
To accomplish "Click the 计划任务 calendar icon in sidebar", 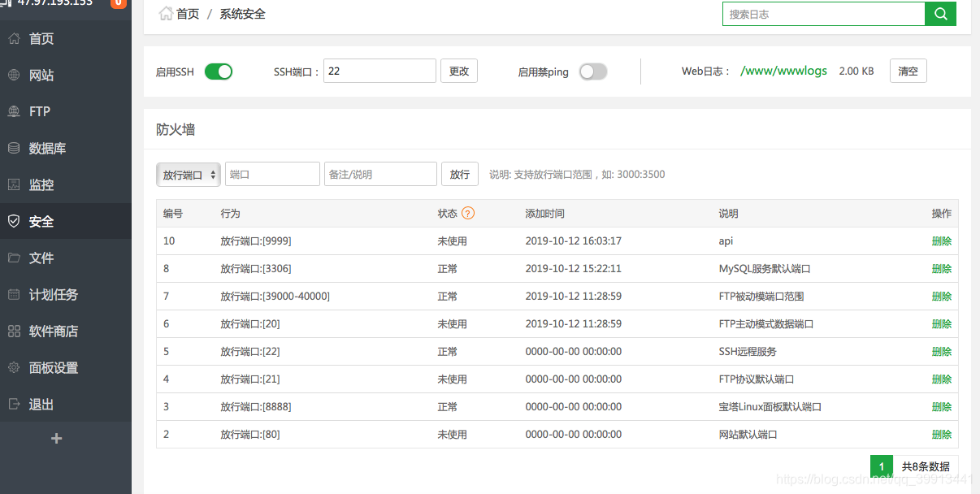I will 14,294.
